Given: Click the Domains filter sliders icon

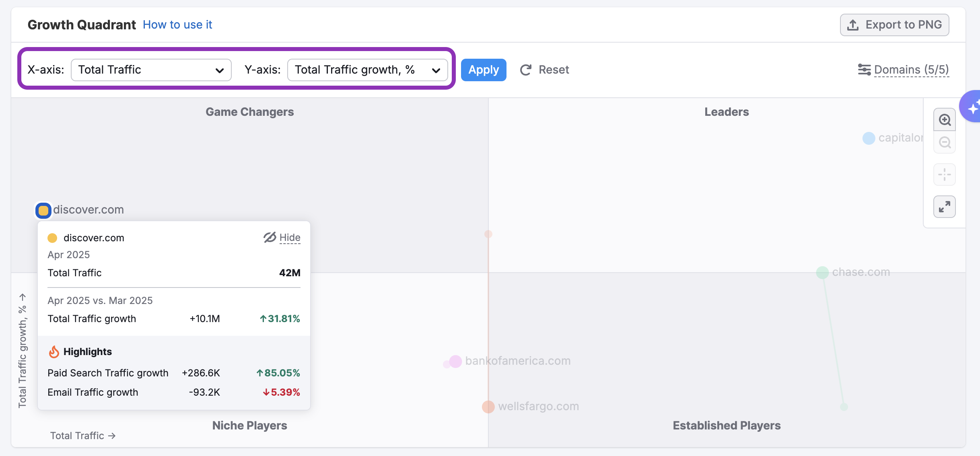Looking at the screenshot, I should pyautogui.click(x=864, y=70).
